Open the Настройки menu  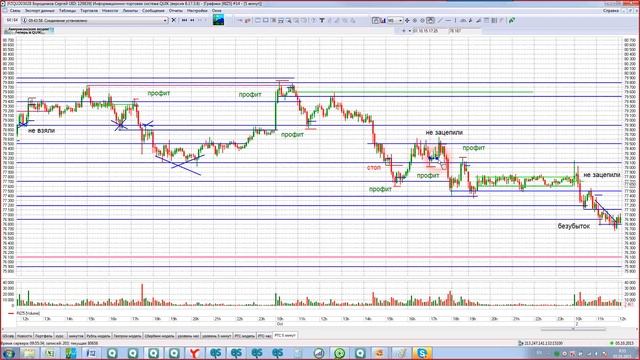pyautogui.click(x=197, y=11)
